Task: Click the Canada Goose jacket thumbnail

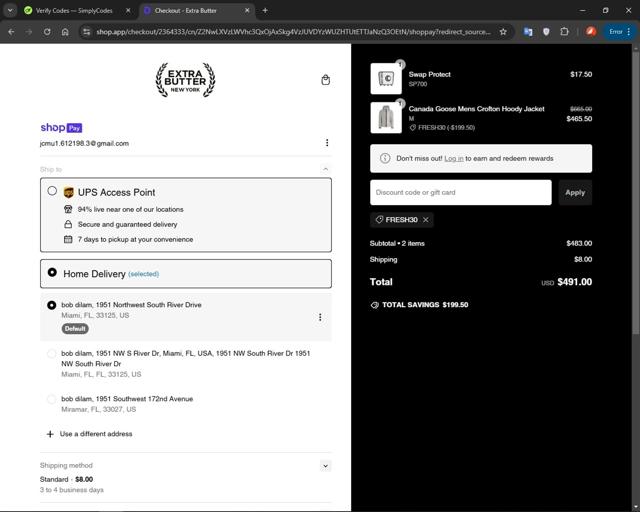Action: point(386,118)
